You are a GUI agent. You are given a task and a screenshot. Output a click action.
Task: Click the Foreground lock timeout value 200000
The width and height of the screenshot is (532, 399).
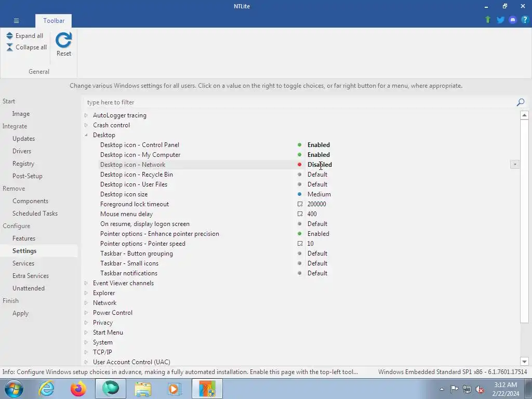click(x=316, y=204)
